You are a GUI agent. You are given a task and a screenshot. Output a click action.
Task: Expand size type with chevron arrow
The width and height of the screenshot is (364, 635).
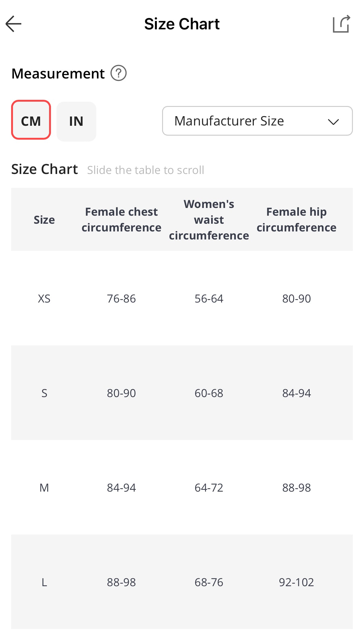click(x=333, y=121)
